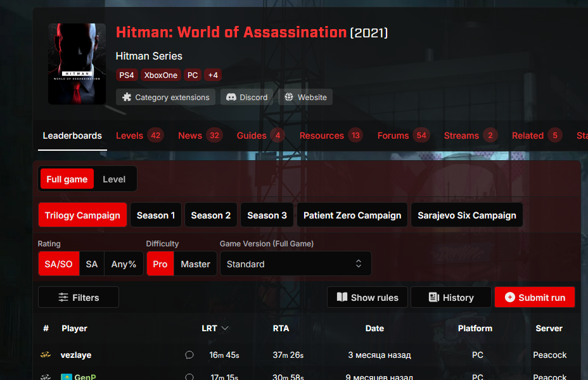Open the Game Version Standard dropdown
The image size is (588, 380).
295,264
